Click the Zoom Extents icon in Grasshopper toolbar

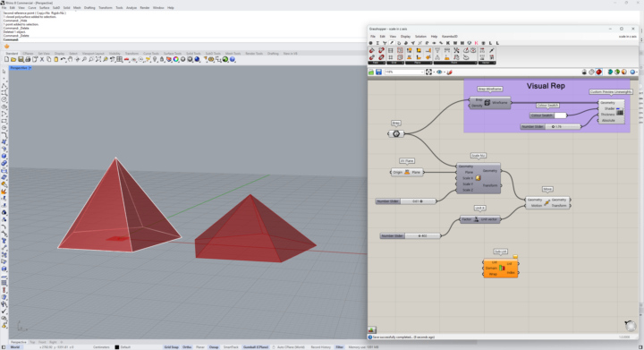coord(428,72)
